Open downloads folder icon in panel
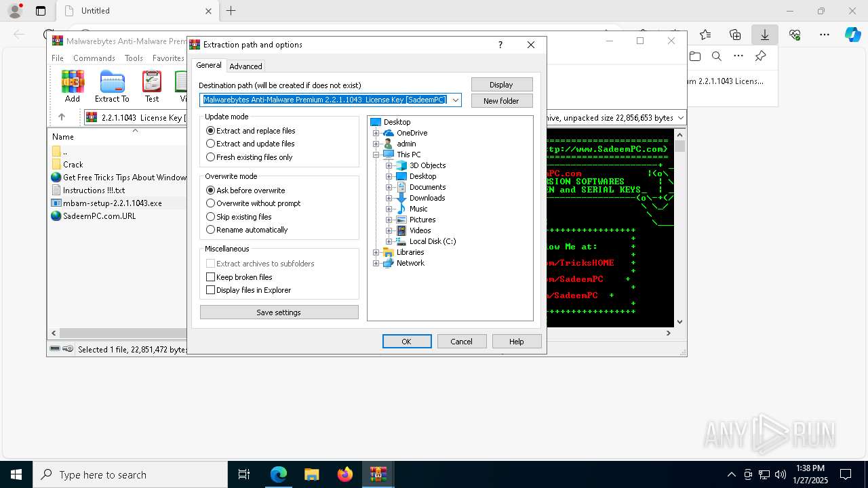Viewport: 868px width, 488px height. pyautogui.click(x=694, y=56)
